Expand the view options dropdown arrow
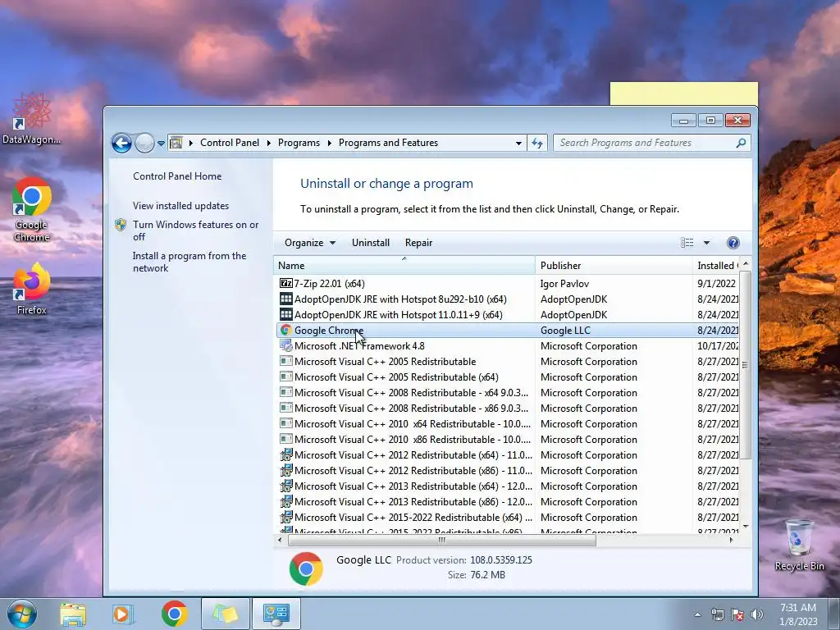This screenshot has width=840, height=630. tap(706, 243)
